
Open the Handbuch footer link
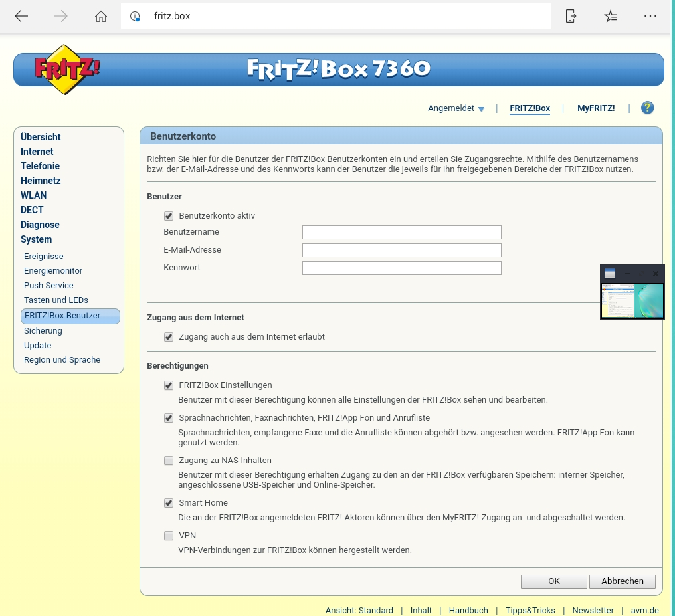(468, 610)
